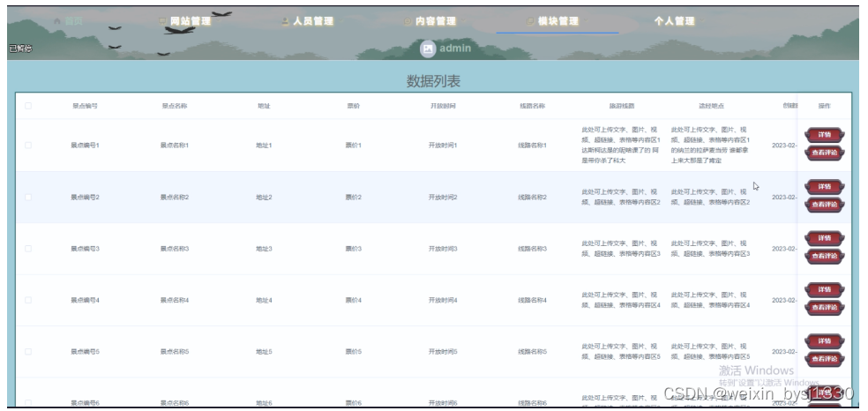Screen dimensions: 868x411
Task: Check the box for row 景点编号5
Action: (x=28, y=351)
